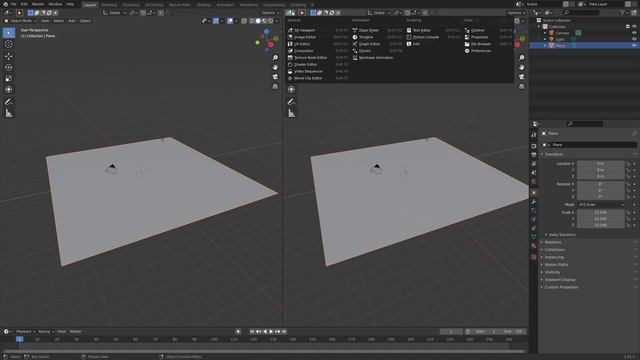640x360 pixels.
Task: Open the Modifiers wrench properties tab
Action: click(x=534, y=202)
